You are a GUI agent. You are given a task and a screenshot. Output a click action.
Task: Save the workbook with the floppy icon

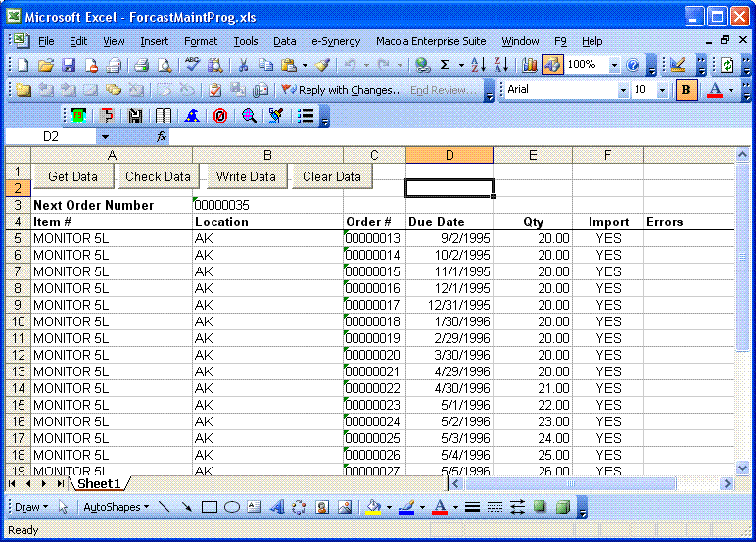pyautogui.click(x=68, y=64)
